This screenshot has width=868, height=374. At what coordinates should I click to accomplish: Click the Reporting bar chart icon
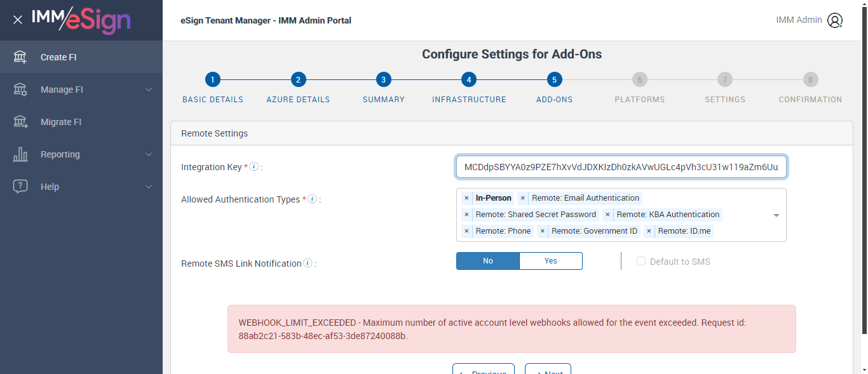point(20,154)
